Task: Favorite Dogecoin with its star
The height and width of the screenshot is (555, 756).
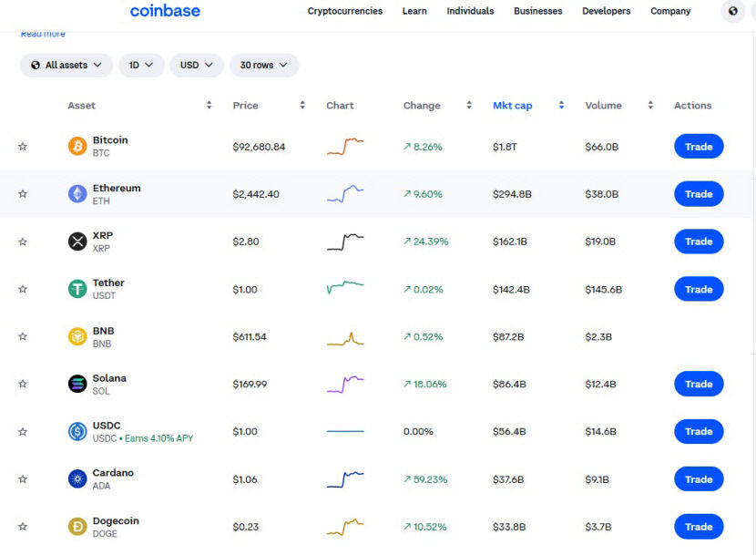Action: [x=23, y=527]
